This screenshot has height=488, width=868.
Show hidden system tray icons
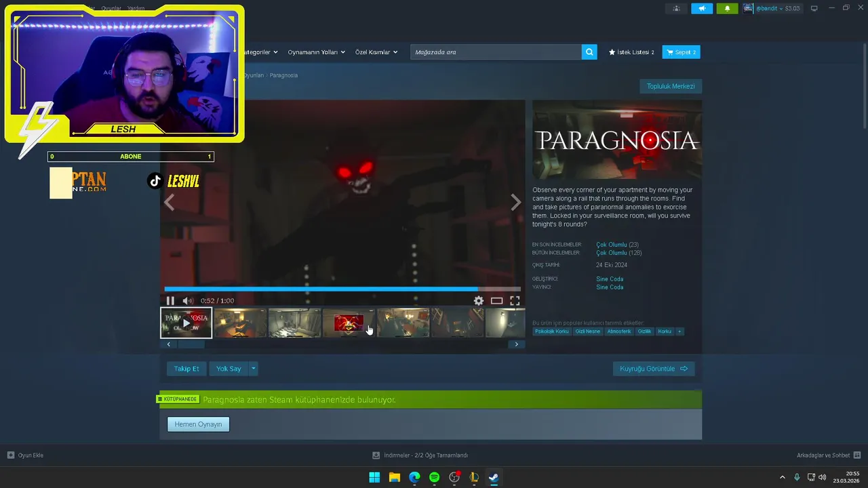tap(782, 477)
